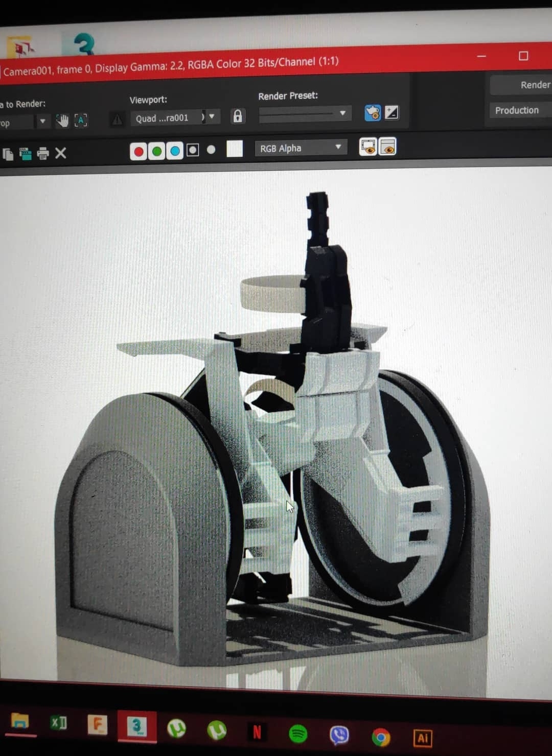552x756 pixels.
Task: Clone the rendered frame window
Action: 25,153
